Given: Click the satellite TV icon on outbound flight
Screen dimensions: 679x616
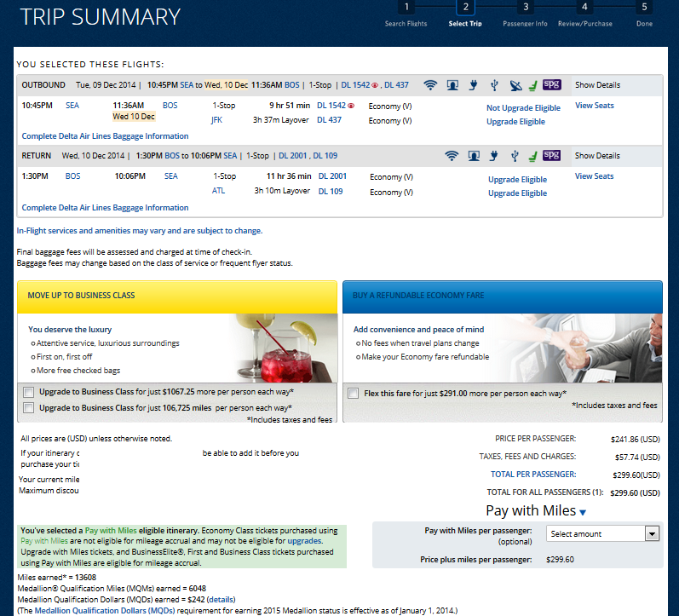Looking at the screenshot, I should click(x=515, y=85).
